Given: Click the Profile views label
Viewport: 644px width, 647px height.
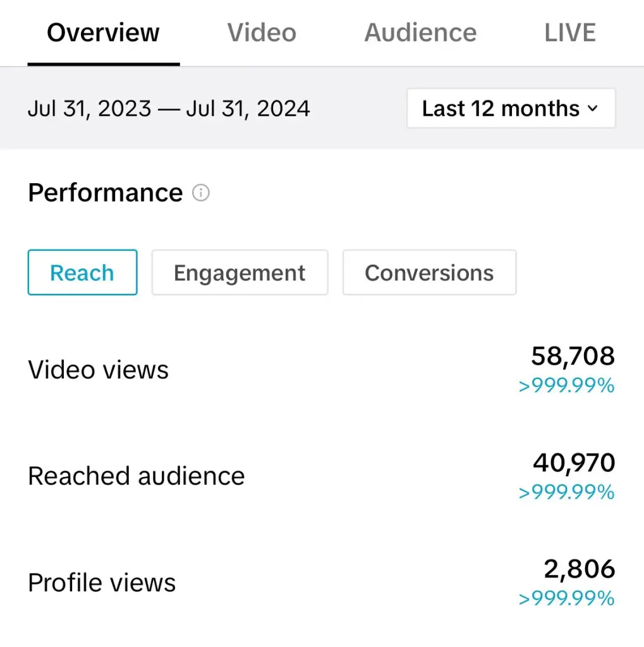Looking at the screenshot, I should 102,583.
